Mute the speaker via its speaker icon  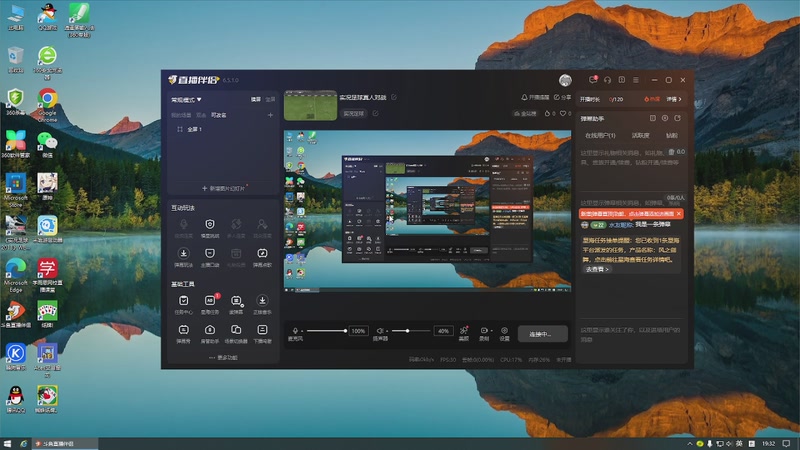(x=379, y=331)
